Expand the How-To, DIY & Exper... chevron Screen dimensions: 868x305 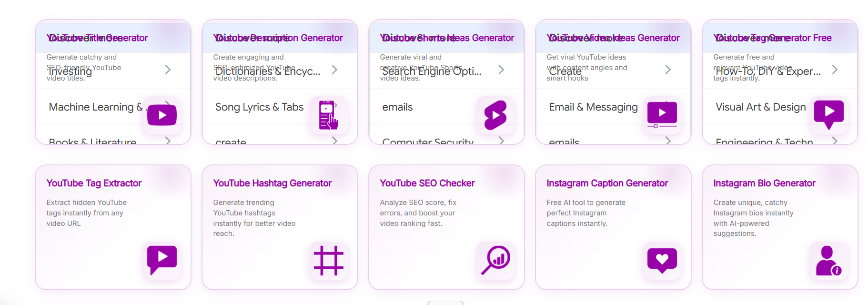(835, 70)
